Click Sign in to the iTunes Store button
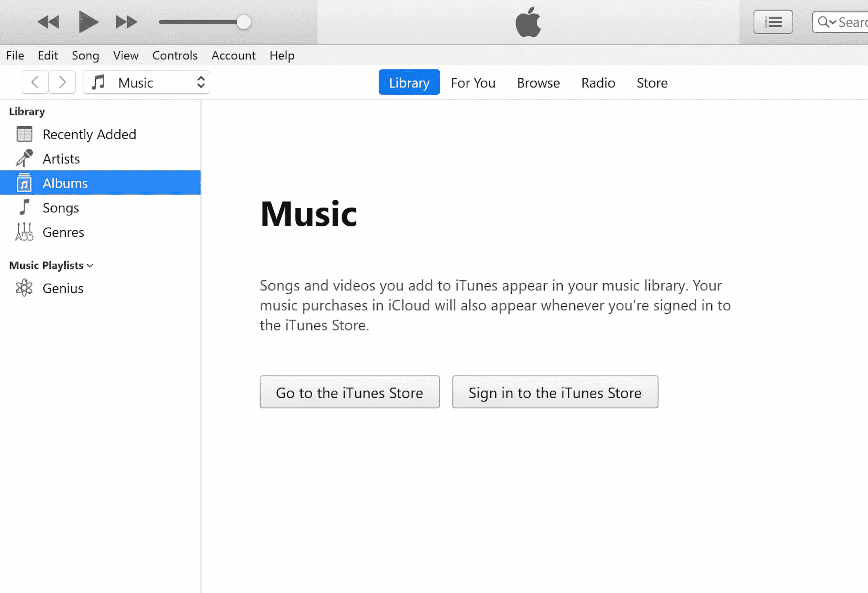The image size is (868, 593). tap(555, 392)
